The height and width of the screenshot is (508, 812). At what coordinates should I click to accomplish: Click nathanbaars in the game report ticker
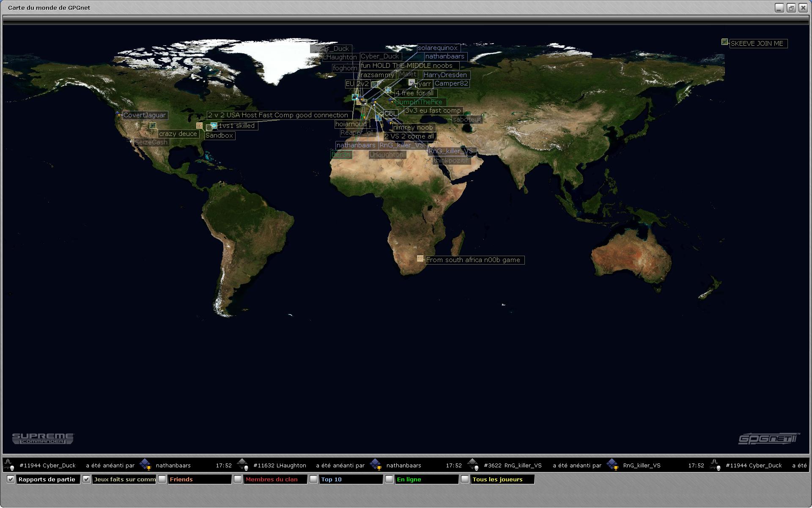[x=173, y=465]
